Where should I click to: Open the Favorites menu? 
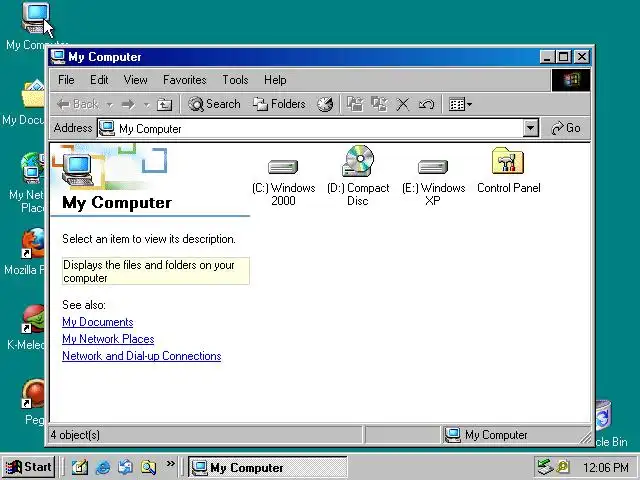[x=184, y=80]
